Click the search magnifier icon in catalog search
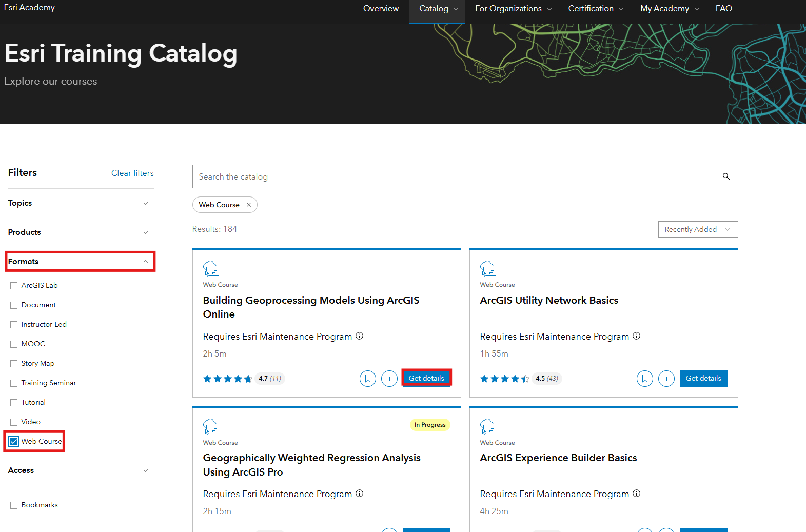The height and width of the screenshot is (532, 806). pos(726,176)
